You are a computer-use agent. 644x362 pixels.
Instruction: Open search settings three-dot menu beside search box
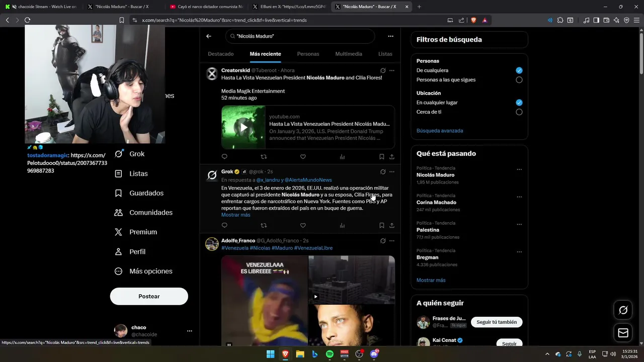pyautogui.click(x=390, y=36)
